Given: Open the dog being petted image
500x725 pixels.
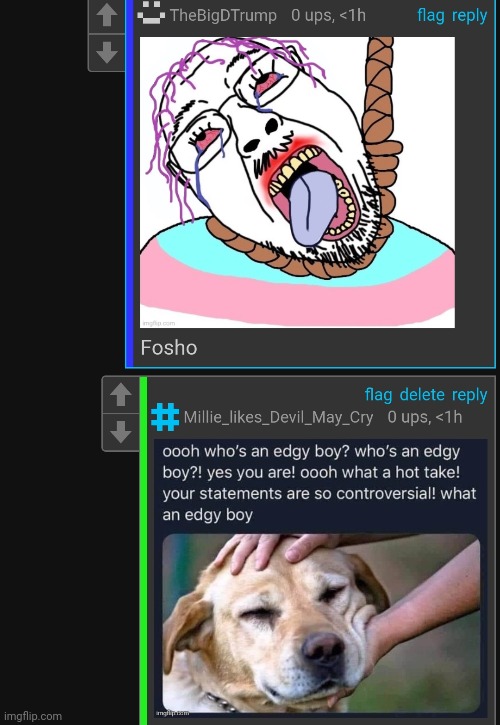Looking at the screenshot, I should tap(321, 623).
